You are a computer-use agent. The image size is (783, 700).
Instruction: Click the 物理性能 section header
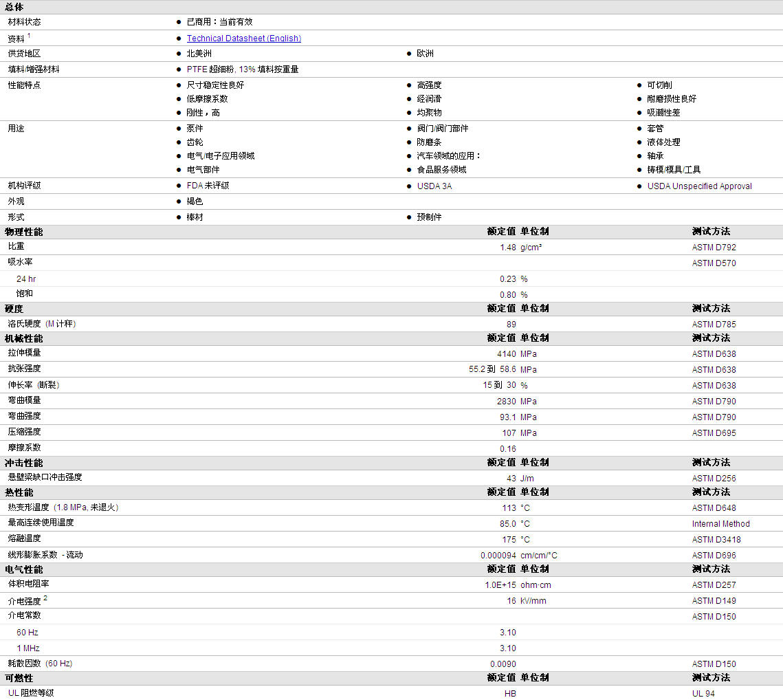point(23,232)
